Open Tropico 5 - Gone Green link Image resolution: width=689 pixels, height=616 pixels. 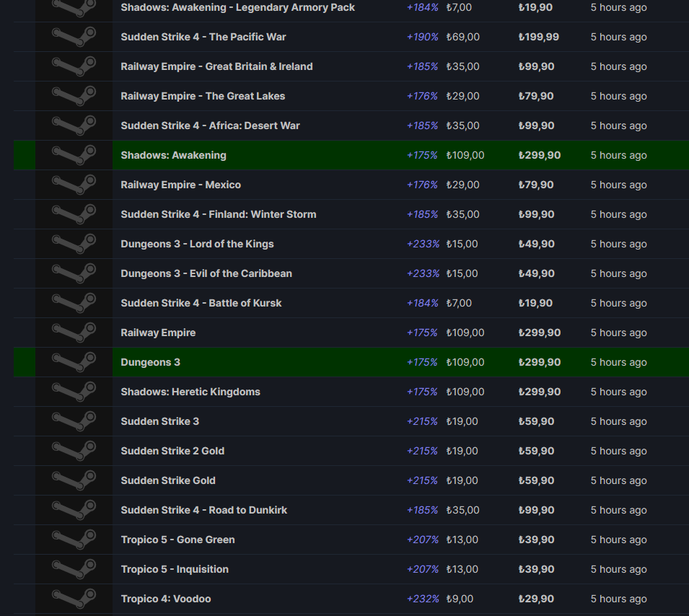pos(178,540)
